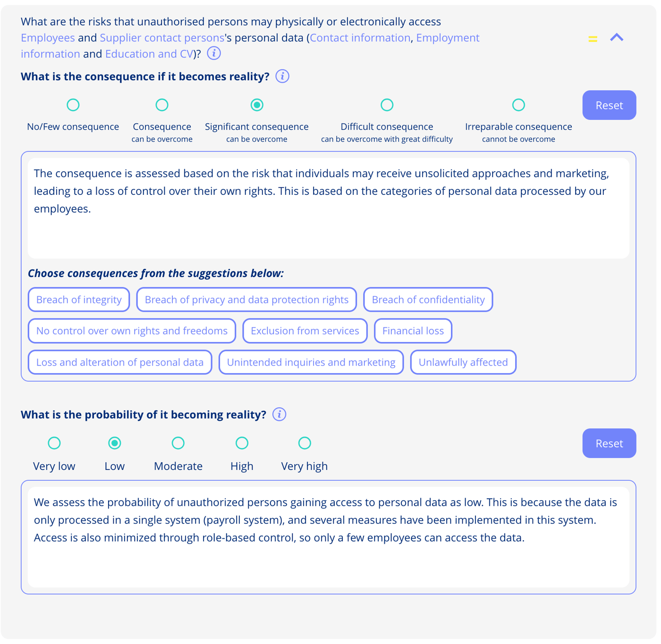Image resolution: width=661 pixels, height=644 pixels.
Task: View info about probability assessment
Action: click(279, 414)
